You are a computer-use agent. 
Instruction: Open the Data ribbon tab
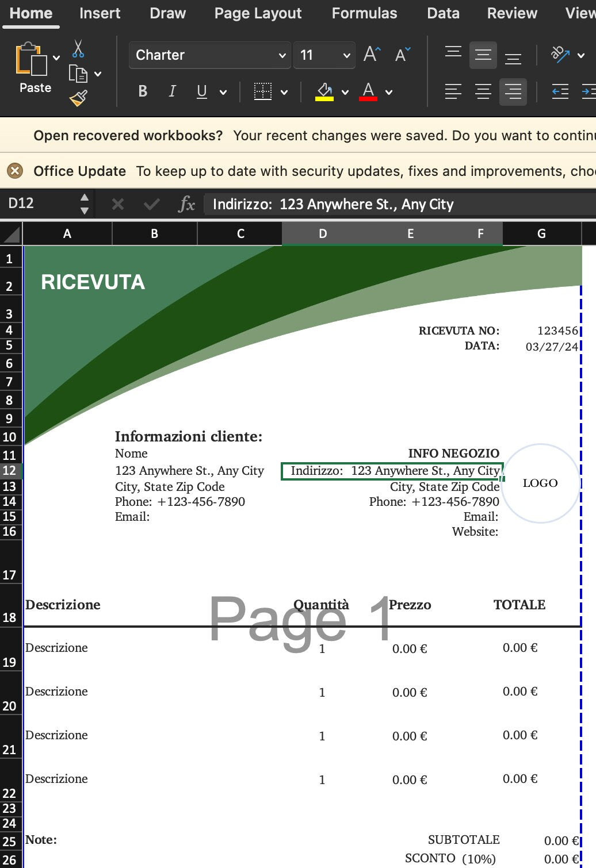click(443, 13)
